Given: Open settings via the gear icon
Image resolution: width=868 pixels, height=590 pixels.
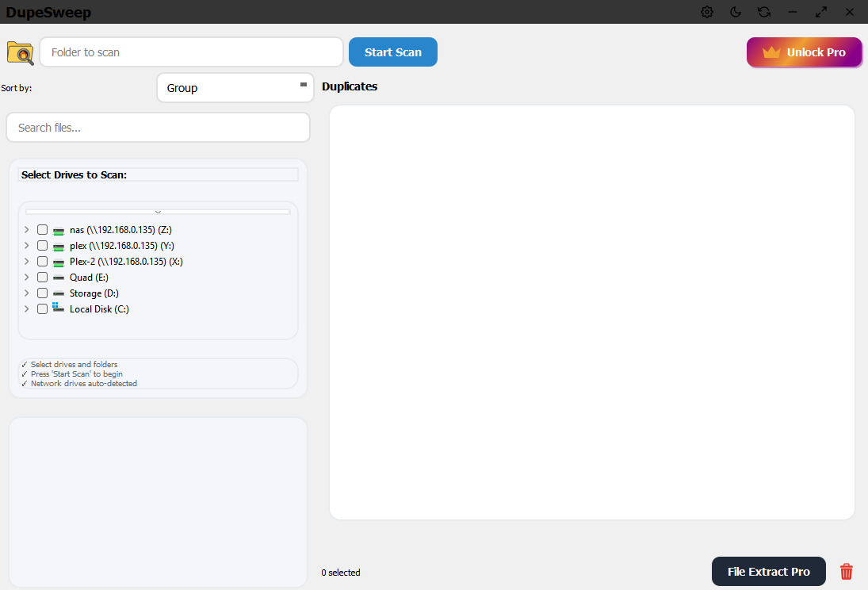Looking at the screenshot, I should 707,12.
